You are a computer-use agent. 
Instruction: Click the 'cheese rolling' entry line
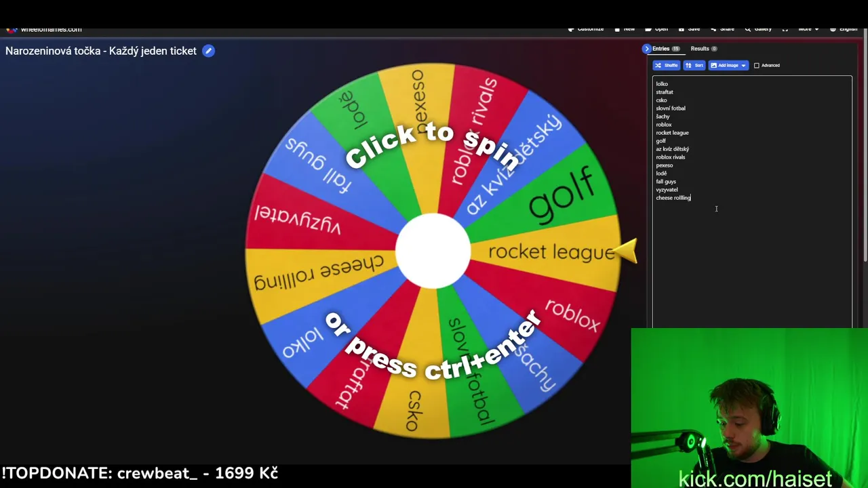pos(673,198)
